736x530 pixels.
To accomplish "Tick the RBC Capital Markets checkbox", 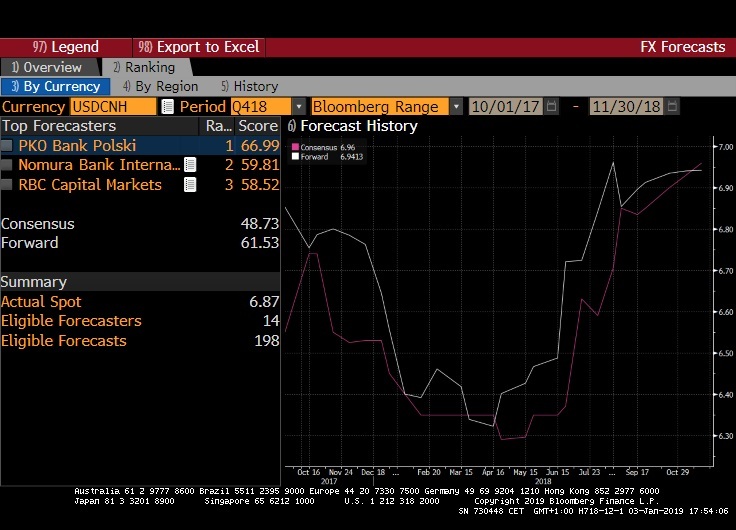I will click(x=8, y=185).
